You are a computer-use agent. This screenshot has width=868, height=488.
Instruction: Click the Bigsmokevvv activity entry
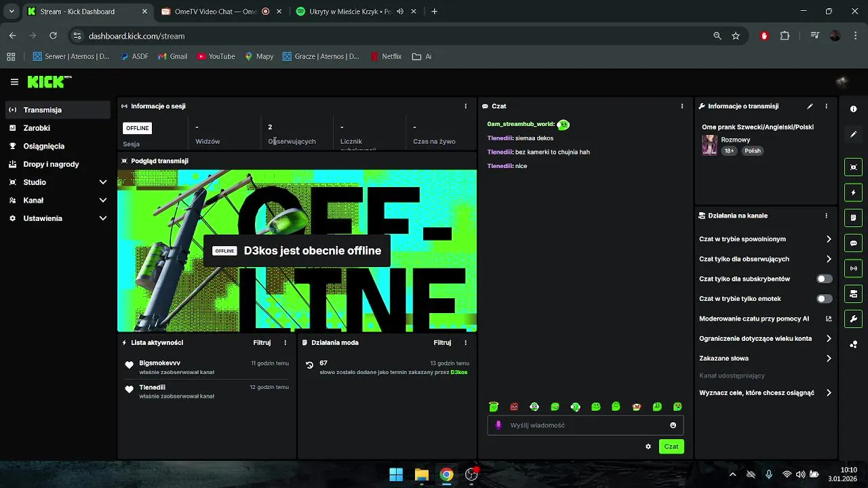coord(206,367)
